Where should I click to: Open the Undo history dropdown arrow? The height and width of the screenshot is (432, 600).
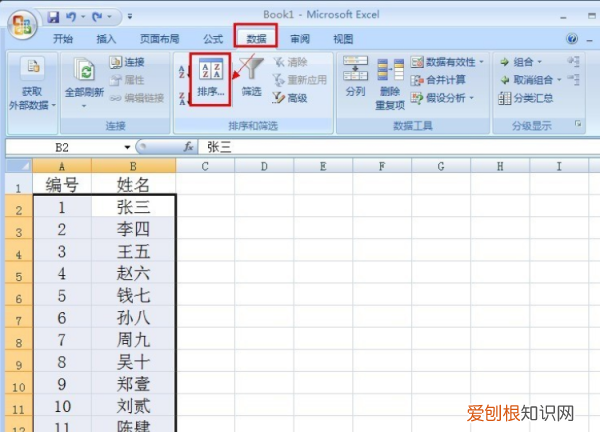[82, 17]
